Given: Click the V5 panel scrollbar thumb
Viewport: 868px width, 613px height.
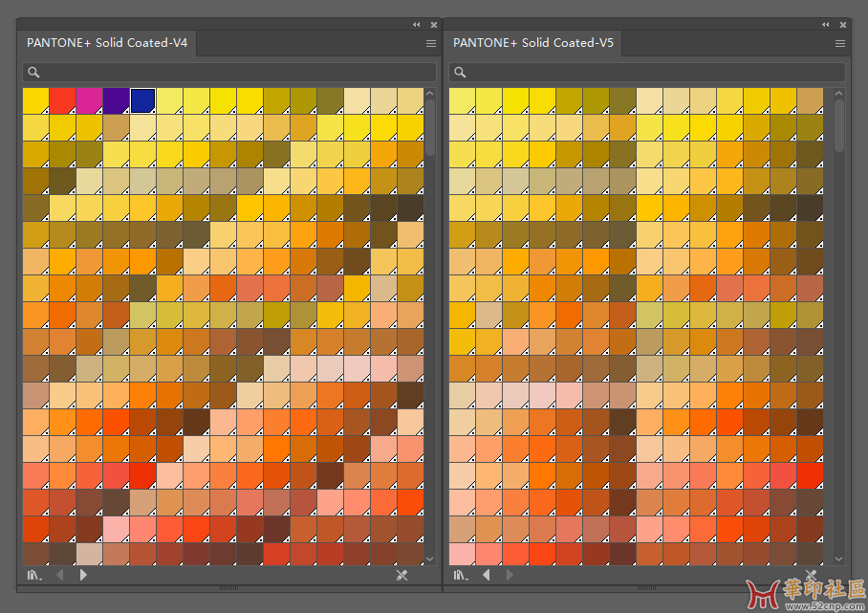Looking at the screenshot, I should pos(839,125).
